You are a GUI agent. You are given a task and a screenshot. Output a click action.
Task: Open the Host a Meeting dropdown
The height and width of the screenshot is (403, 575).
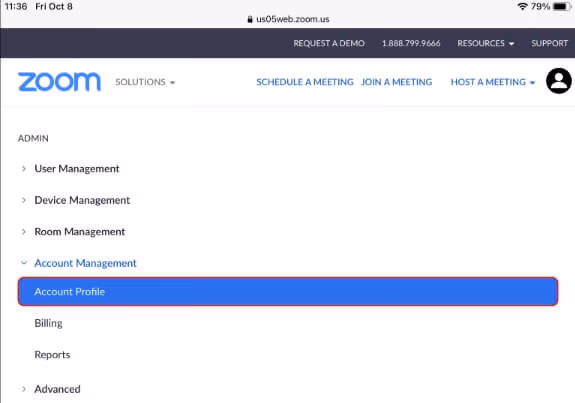point(493,82)
